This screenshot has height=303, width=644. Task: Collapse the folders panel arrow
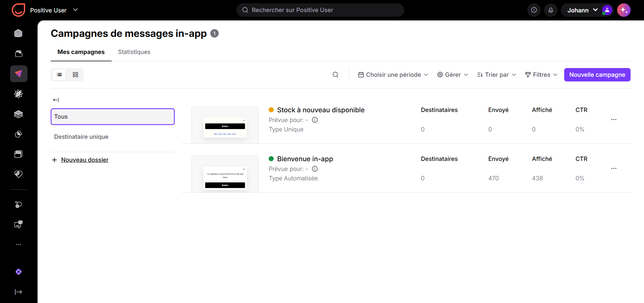(x=56, y=100)
